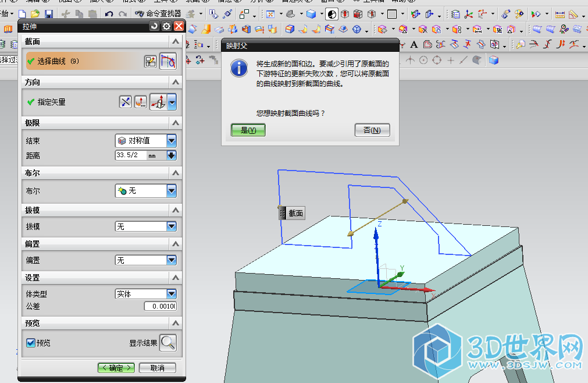Image resolution: width=588 pixels, height=383 pixels.
Task: Redo the last undone action
Action: tap(123, 14)
